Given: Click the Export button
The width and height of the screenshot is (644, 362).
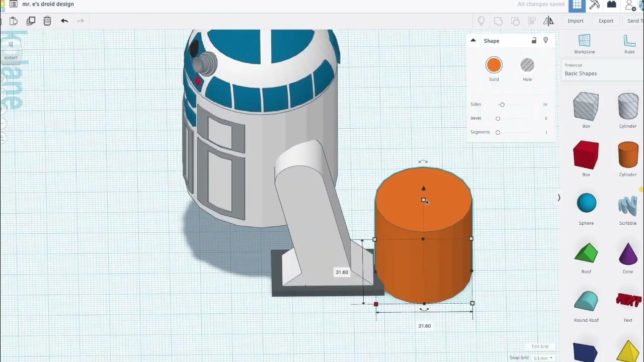Looking at the screenshot, I should tap(606, 21).
